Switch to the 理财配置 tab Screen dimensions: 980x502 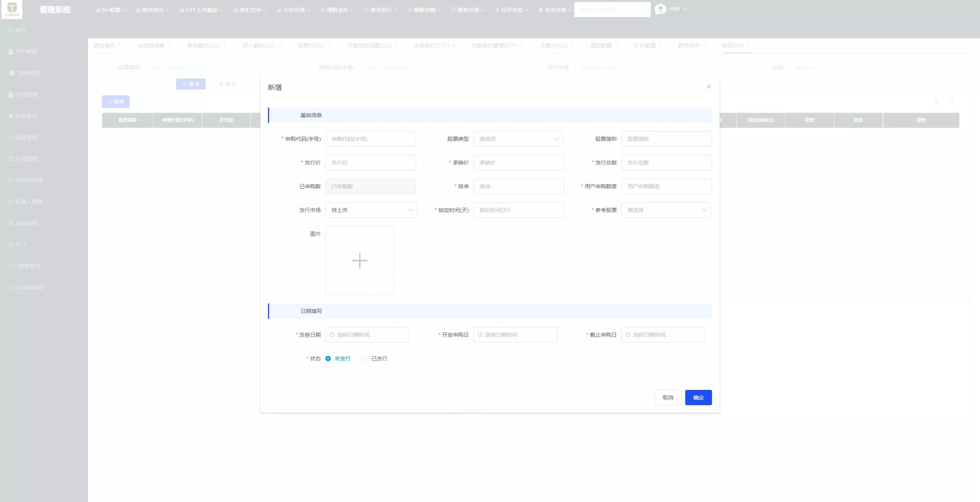(601, 46)
